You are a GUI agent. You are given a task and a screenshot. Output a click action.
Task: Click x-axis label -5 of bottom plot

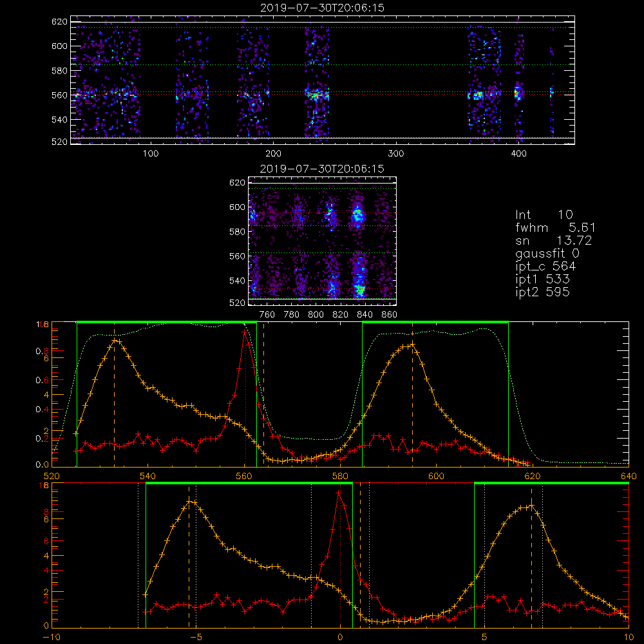[196, 638]
